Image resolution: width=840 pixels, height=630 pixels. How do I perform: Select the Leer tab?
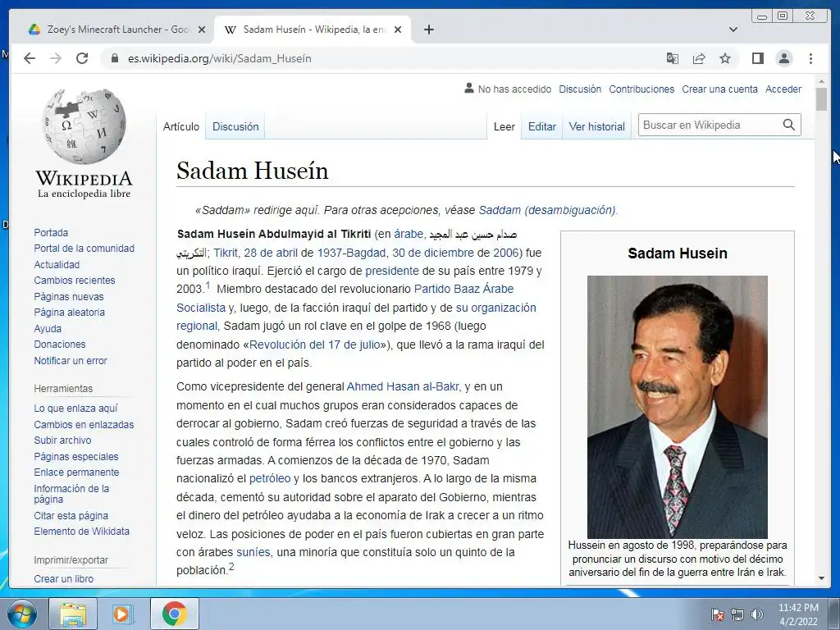pyautogui.click(x=504, y=126)
